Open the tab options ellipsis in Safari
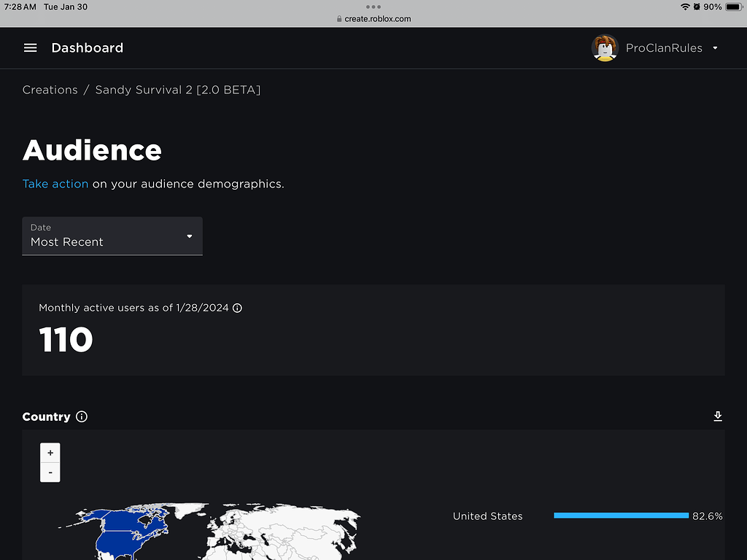The image size is (747, 560). (x=373, y=7)
